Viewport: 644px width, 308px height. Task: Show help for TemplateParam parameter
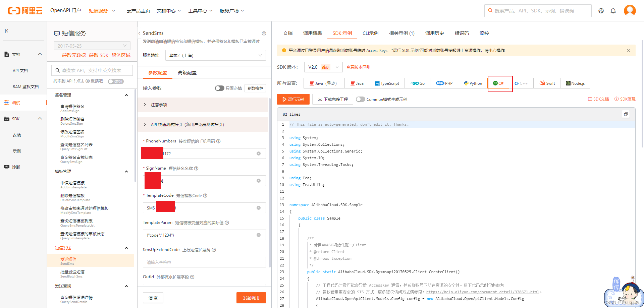(227, 223)
